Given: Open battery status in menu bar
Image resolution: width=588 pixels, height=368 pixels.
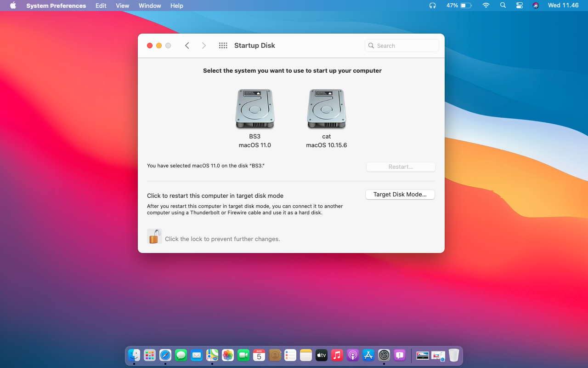Looking at the screenshot, I should click(459, 6).
